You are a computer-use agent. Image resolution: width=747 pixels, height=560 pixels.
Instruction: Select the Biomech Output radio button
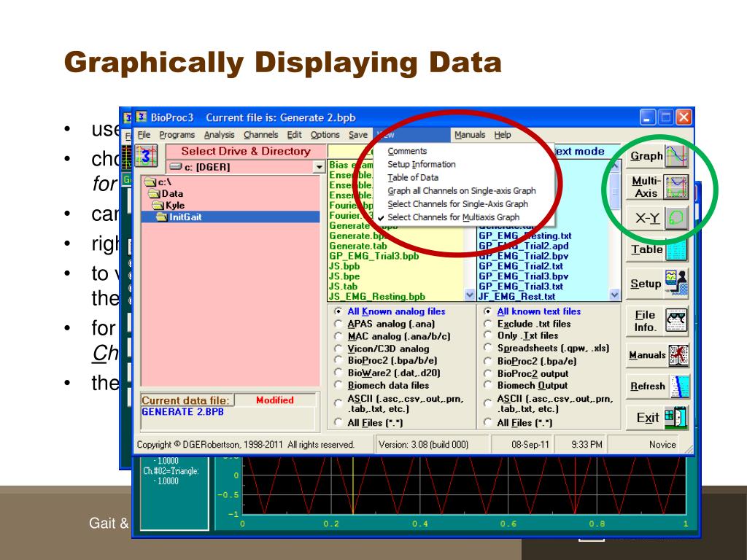488,385
